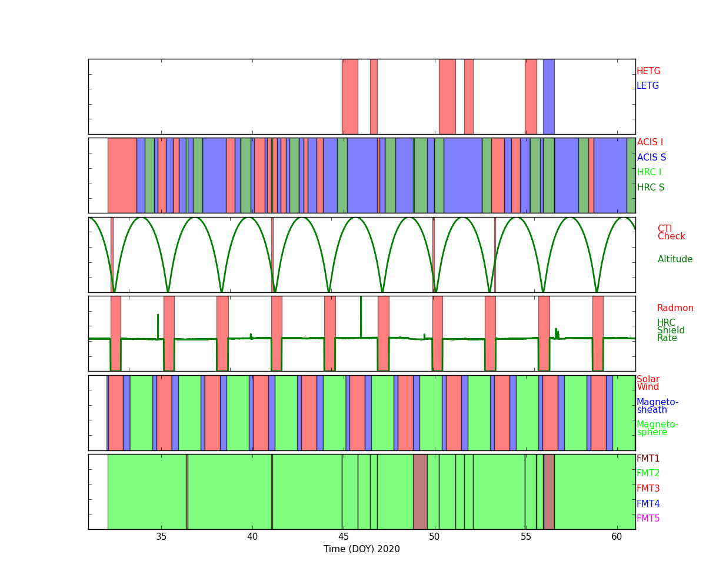This screenshot has width=706, height=588.
Task: Select the ACIS I legend label
Action: point(650,142)
